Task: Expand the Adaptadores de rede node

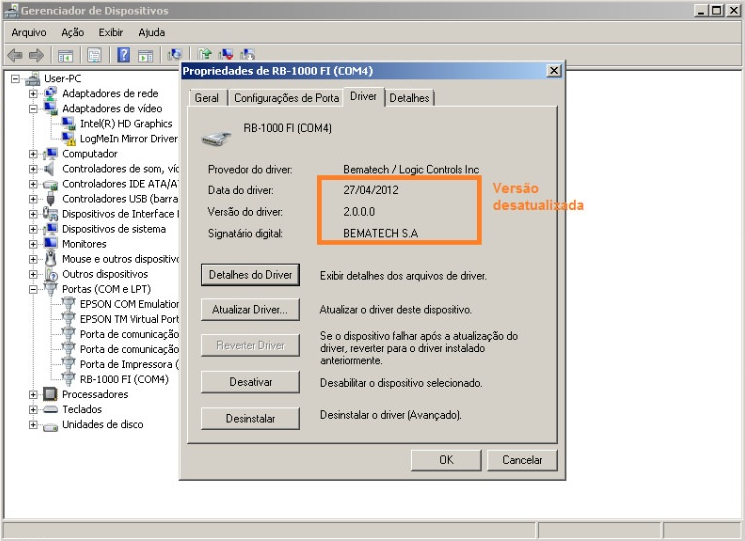Action: [33, 94]
